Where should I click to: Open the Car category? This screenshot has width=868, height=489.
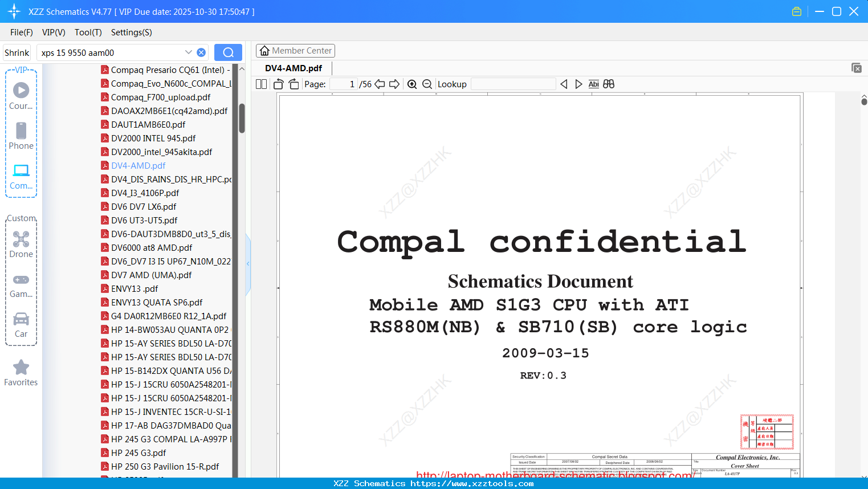click(x=21, y=325)
